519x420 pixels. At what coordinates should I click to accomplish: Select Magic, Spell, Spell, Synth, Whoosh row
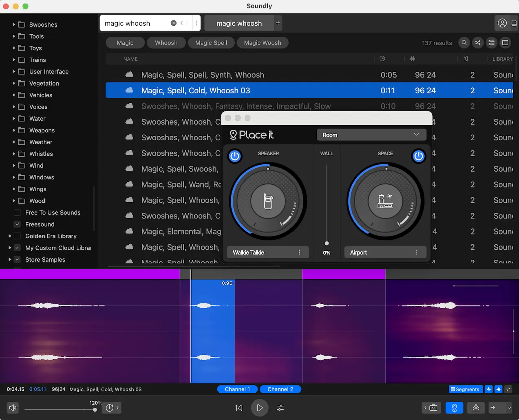coord(309,75)
